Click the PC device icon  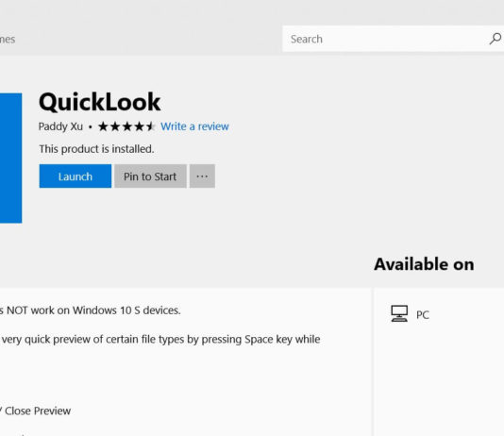coord(399,313)
